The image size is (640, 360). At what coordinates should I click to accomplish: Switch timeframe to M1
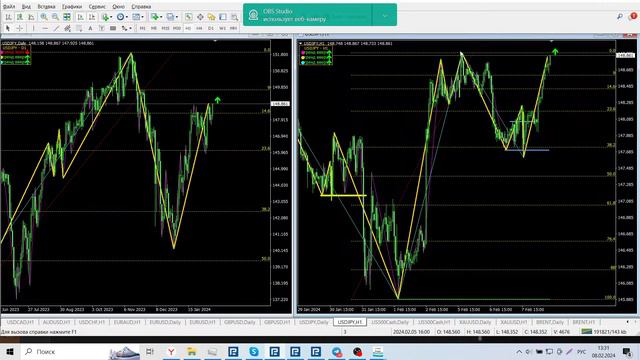(142, 28)
